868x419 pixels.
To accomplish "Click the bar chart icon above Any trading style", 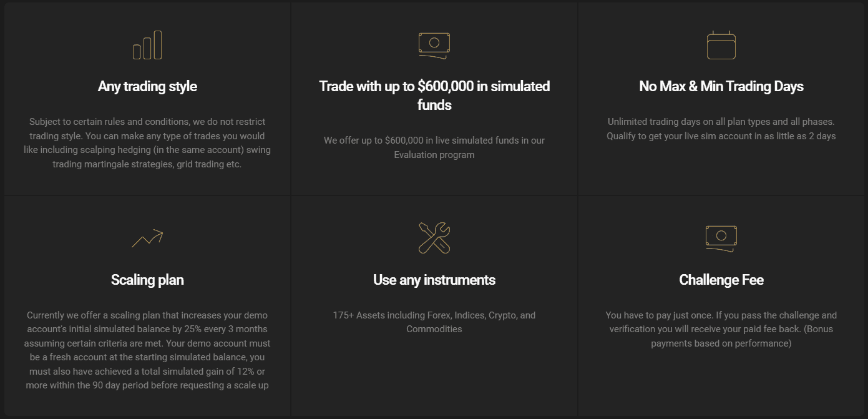I will (147, 45).
